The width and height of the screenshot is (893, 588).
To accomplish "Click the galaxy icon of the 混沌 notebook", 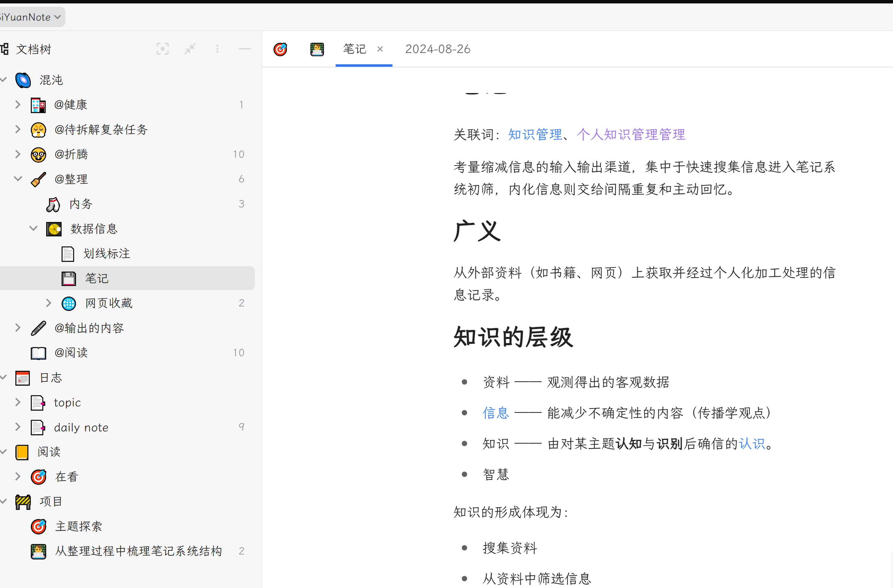I will point(23,79).
